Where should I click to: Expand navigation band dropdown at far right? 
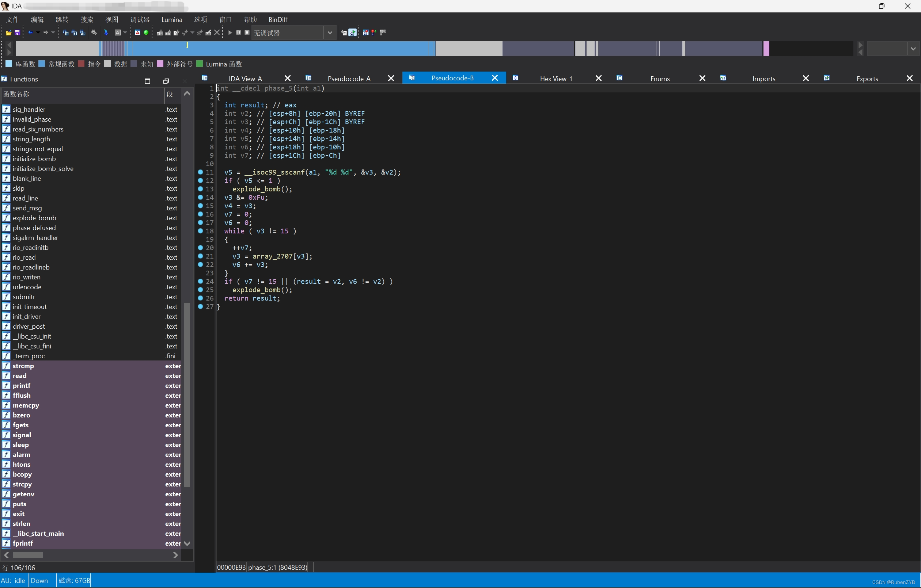[x=913, y=49]
